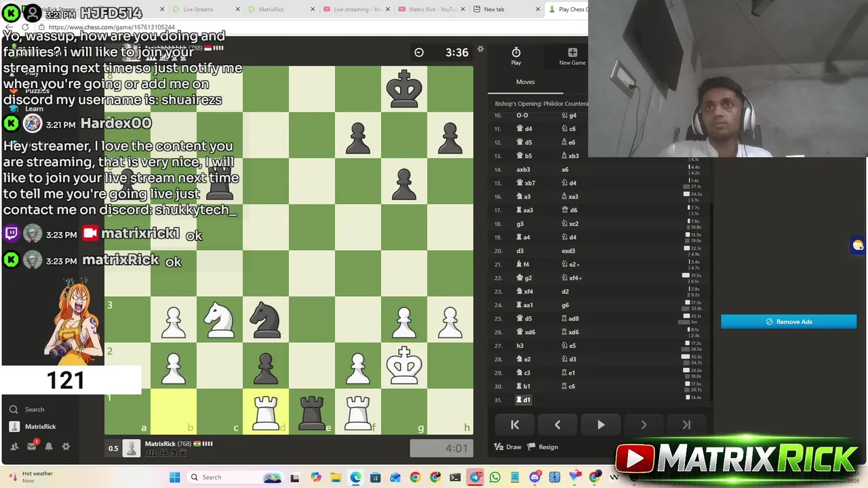Open the Windows Start menu
Screen dimensions: 868x488
[x=174, y=477]
